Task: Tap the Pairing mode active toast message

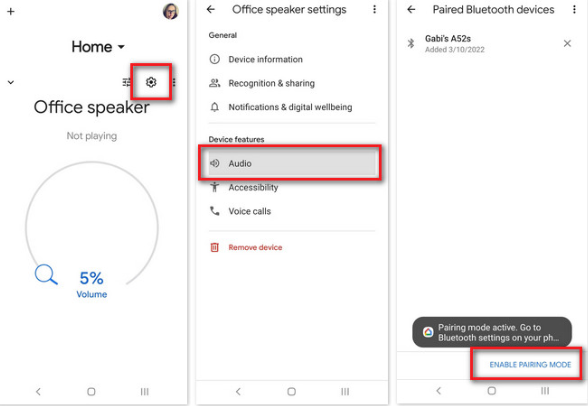Action: coord(492,332)
